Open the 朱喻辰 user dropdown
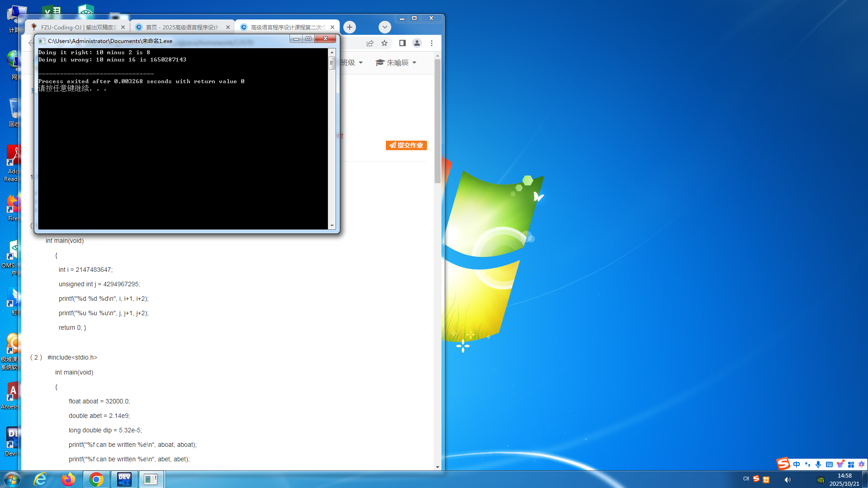This screenshot has height=488, width=868. (x=396, y=62)
